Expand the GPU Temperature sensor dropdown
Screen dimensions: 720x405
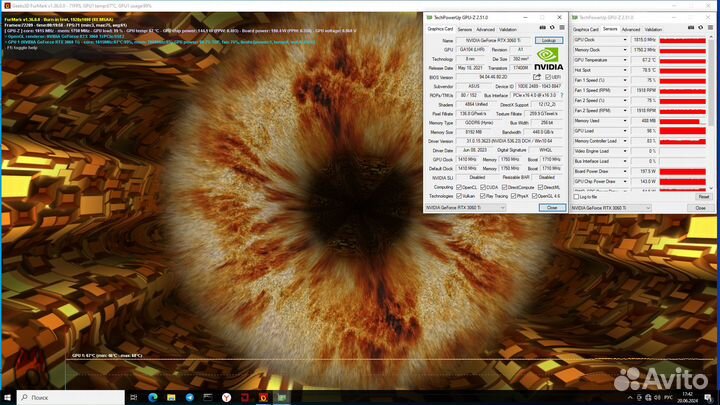tap(624, 60)
